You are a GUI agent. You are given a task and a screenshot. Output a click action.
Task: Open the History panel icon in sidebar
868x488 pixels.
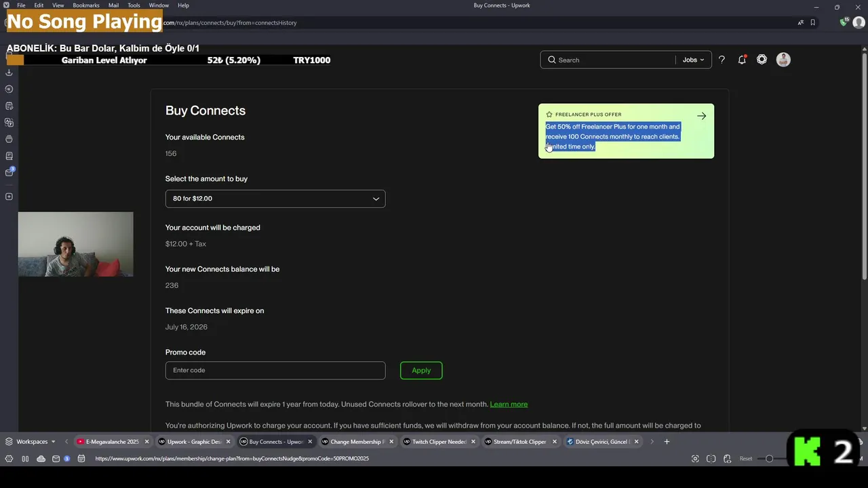point(9,89)
